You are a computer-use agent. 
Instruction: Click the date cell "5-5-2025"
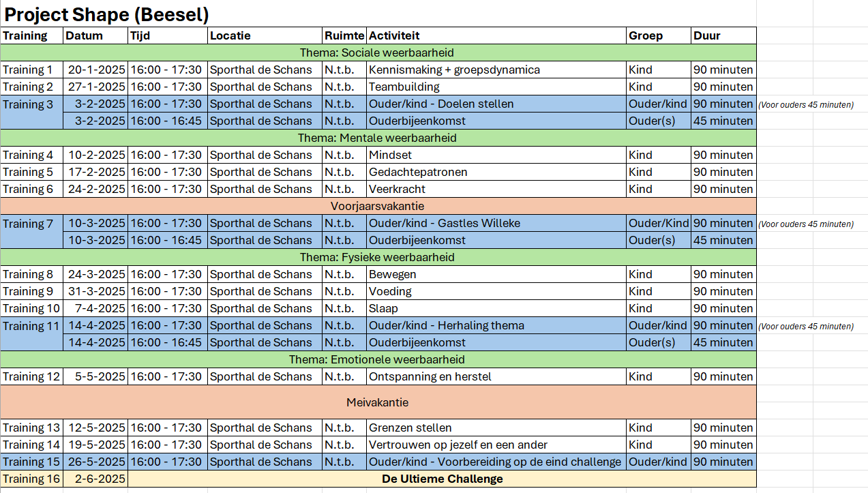95,376
